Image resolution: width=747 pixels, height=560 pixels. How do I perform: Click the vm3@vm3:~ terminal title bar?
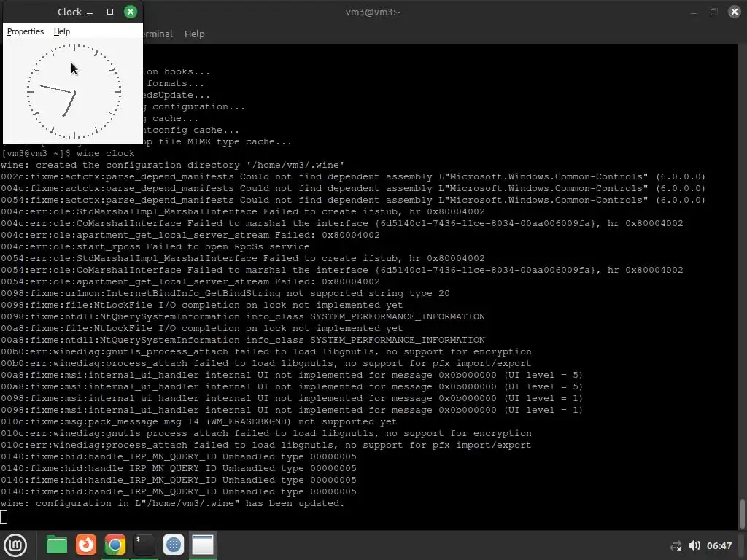[x=373, y=12]
